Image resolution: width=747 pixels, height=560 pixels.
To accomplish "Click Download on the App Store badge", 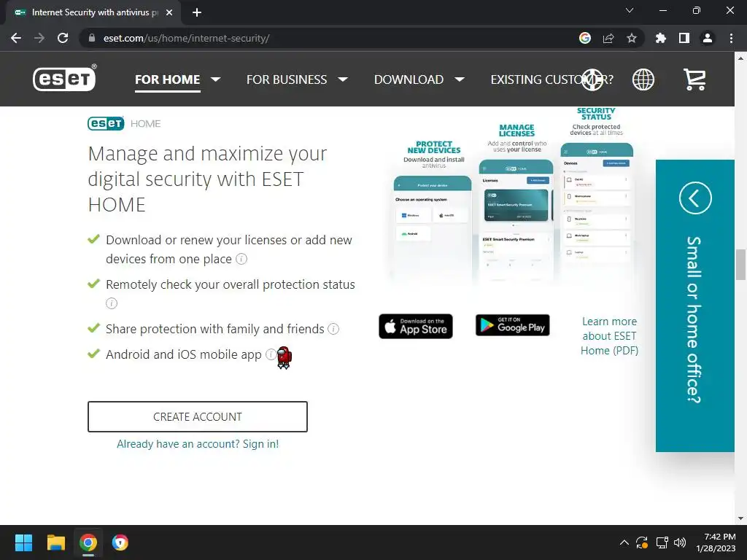I will click(x=415, y=326).
